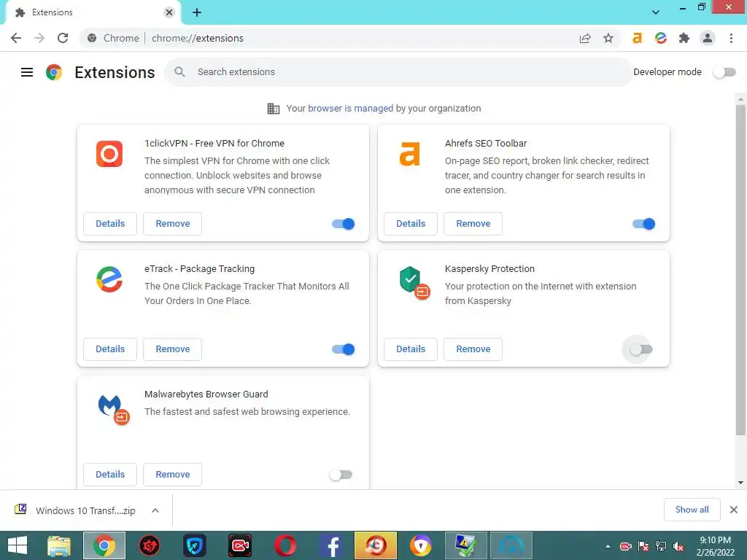Open the eTrack extension icon in toolbar
The image size is (747, 560).
pos(660,38)
